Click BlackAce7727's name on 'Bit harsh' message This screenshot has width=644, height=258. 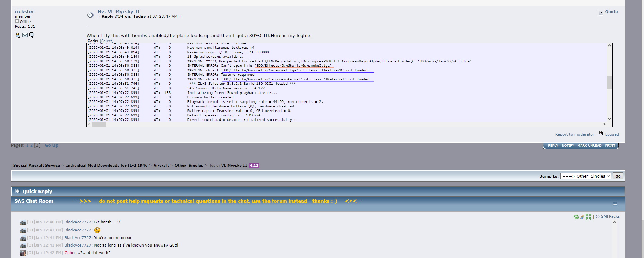78,222
